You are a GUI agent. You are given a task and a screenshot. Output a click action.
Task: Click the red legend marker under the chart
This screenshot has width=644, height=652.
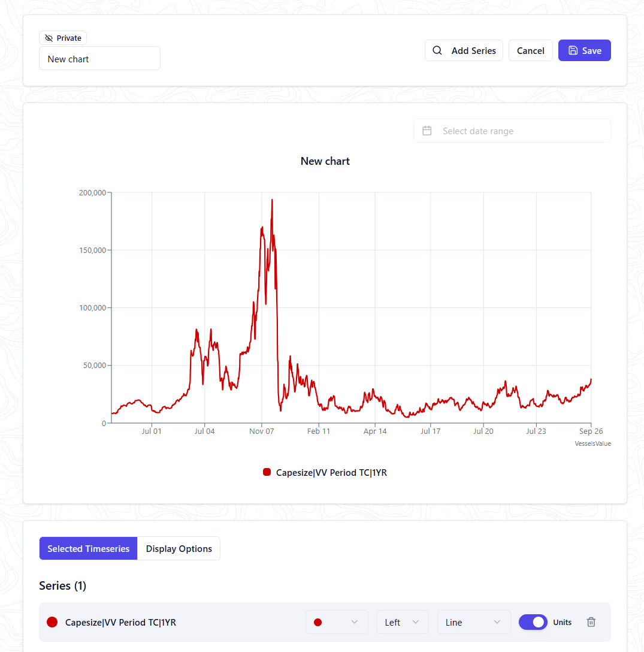click(267, 472)
